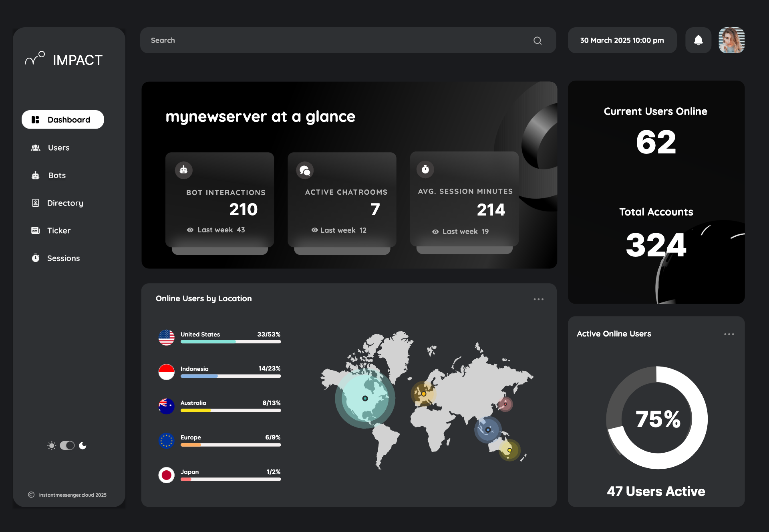
Task: Click the date and time display box
Action: 622,40
